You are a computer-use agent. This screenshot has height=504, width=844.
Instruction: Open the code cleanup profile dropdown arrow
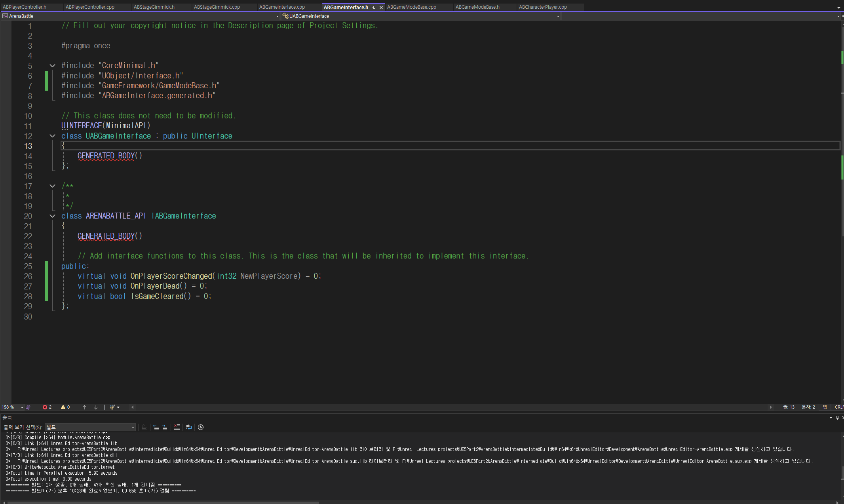coord(118,407)
